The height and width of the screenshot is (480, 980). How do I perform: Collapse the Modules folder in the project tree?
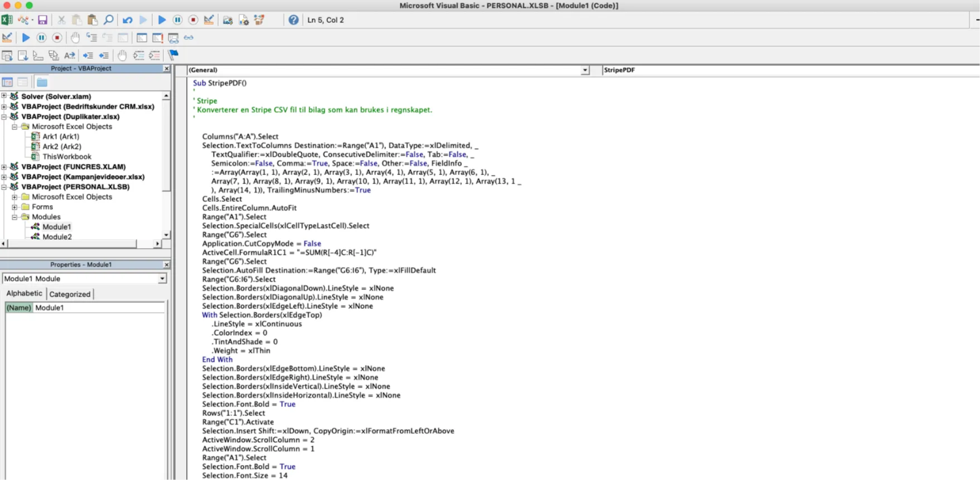click(x=14, y=217)
